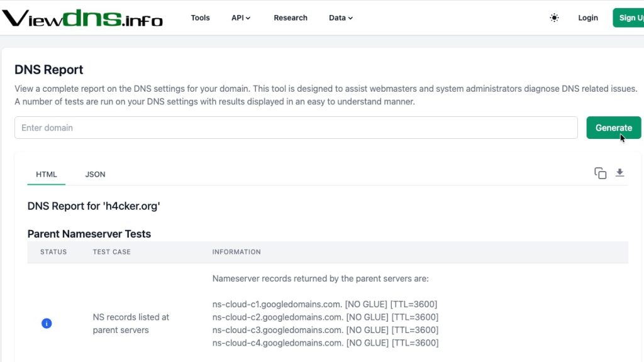The width and height of the screenshot is (644, 362).
Task: Toggle the light/dark theme sun icon
Action: [554, 18]
